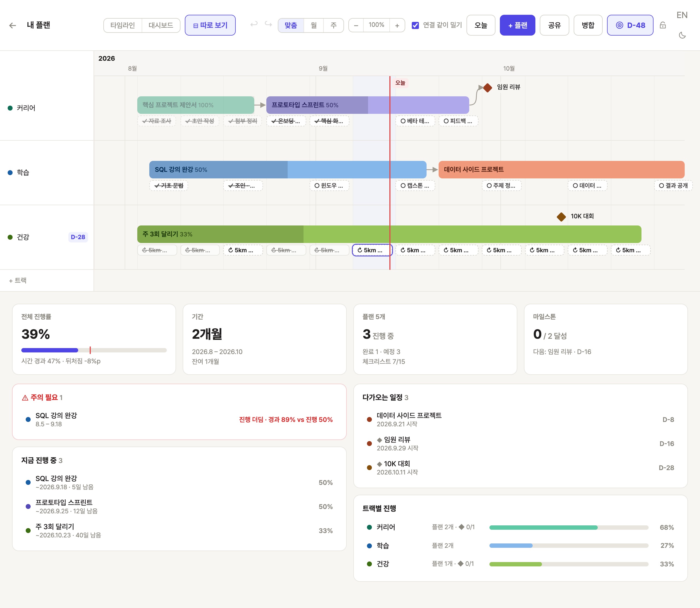Toggle dark mode moon icon
700x608 pixels.
[682, 35]
